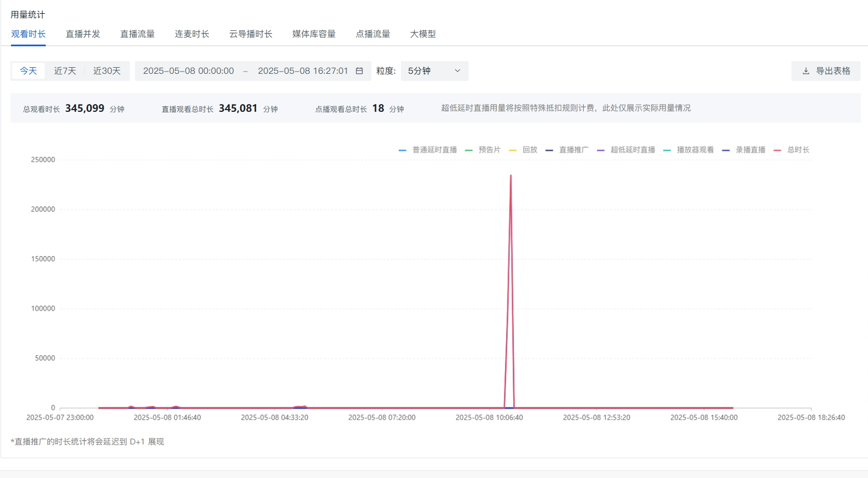868x478 pixels.
Task: Toggle the 录播直播 legend series
Action: 744,150
